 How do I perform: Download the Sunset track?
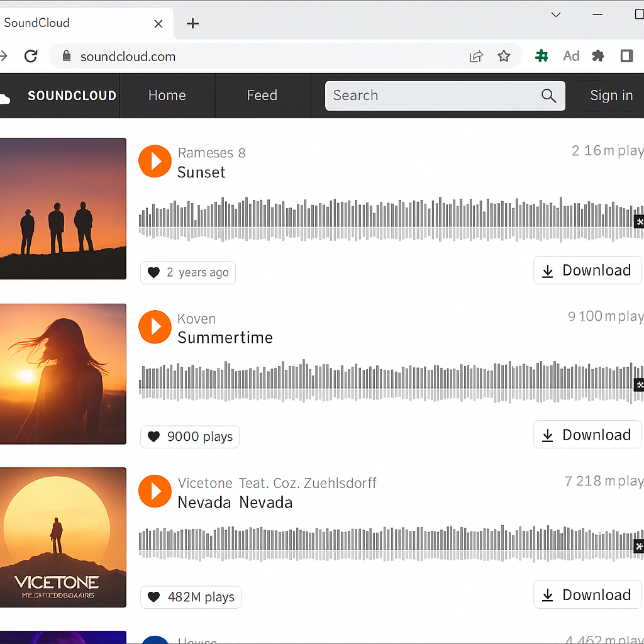click(x=587, y=270)
